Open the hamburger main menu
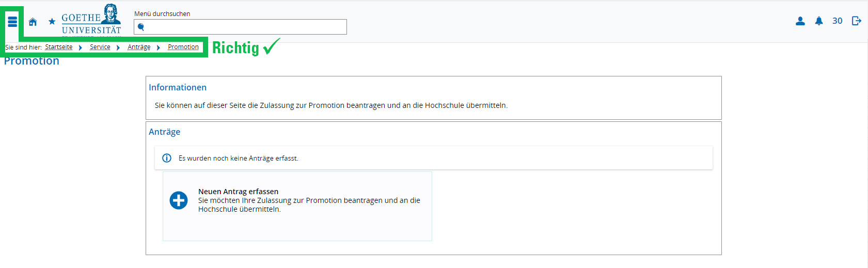 click(x=12, y=22)
